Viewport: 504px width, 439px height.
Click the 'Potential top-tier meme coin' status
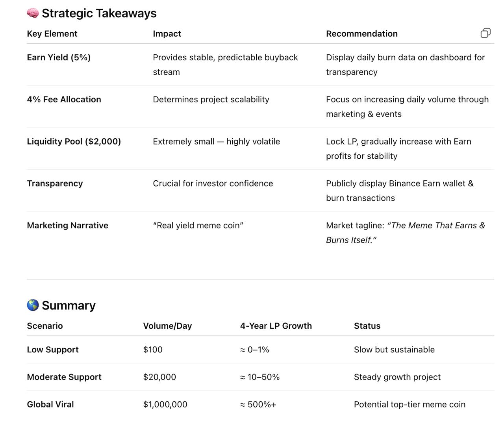tap(409, 404)
